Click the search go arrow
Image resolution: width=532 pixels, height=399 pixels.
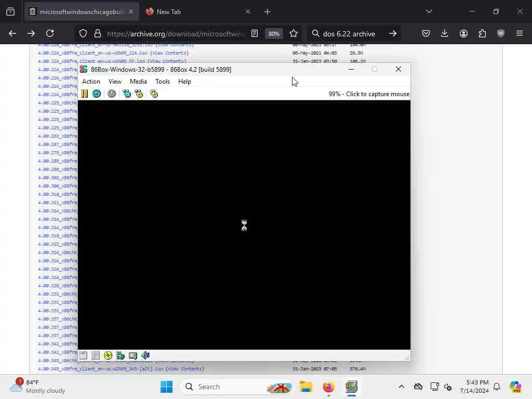393,33
